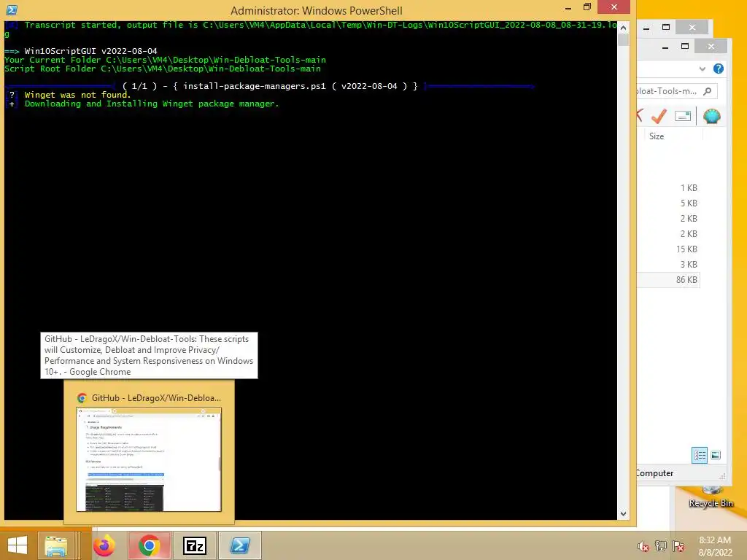
Task: Open the Recycle Bin desktop icon
Action: (711, 497)
